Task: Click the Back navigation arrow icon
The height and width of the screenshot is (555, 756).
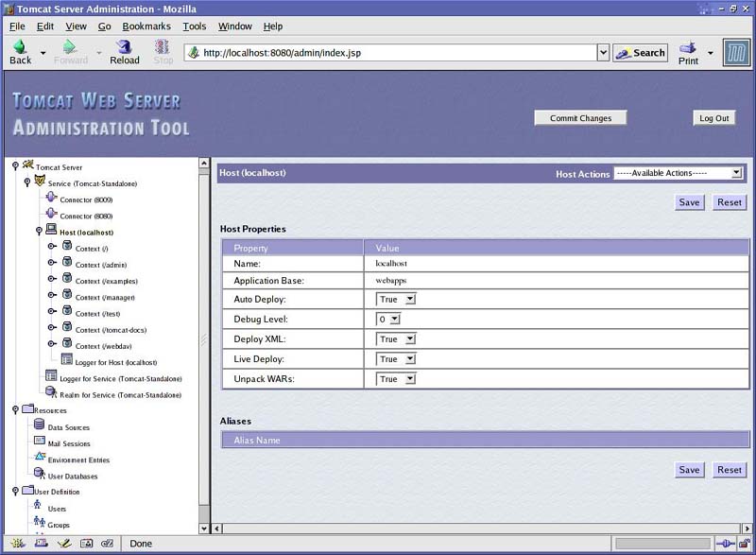Action: pos(20,46)
